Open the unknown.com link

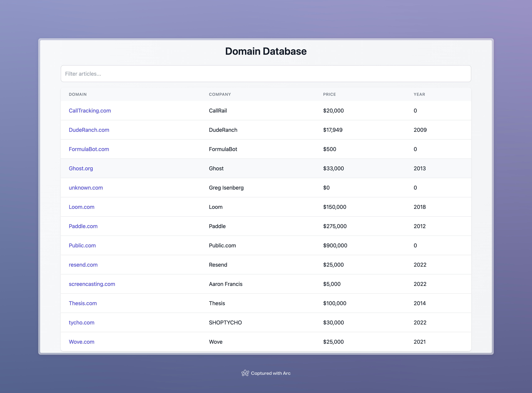click(86, 188)
